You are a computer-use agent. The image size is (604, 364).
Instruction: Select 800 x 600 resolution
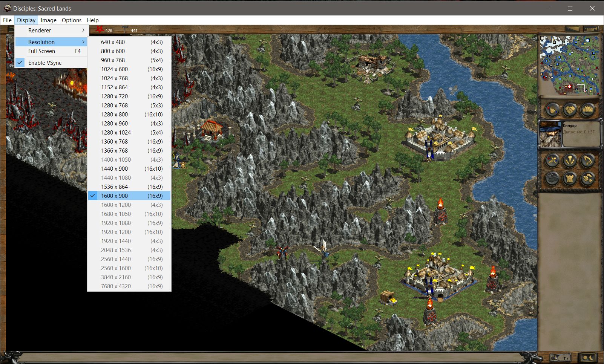[129, 51]
